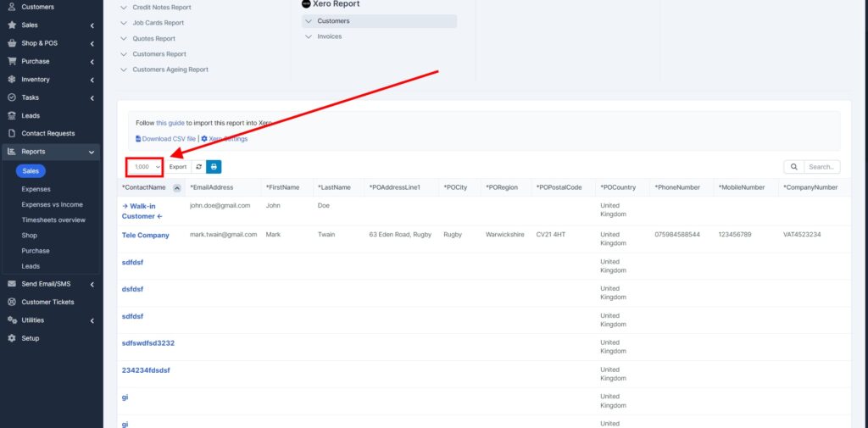Screen dimensions: 868x428
Task: Select Customers Report in list
Action: point(159,54)
